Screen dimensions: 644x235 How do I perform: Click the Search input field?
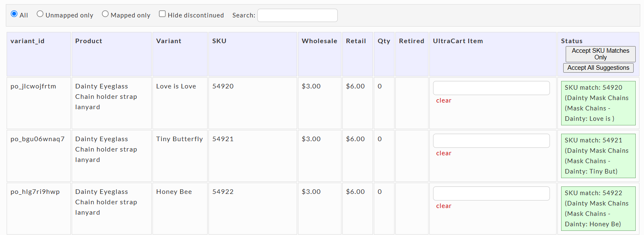(298, 15)
